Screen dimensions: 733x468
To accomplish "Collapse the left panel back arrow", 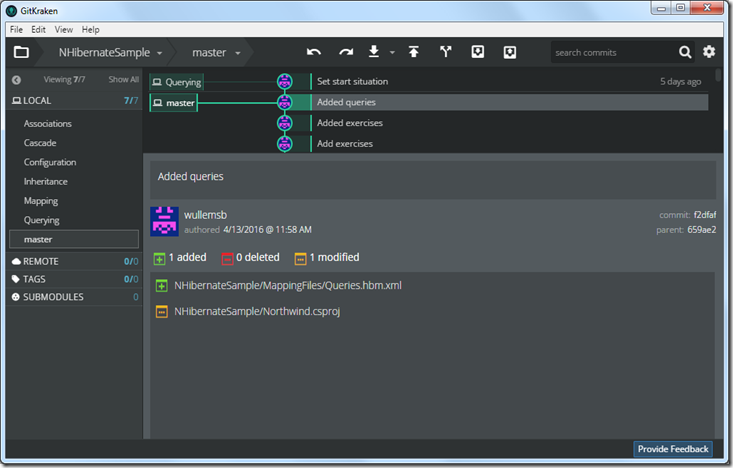I will [16, 80].
